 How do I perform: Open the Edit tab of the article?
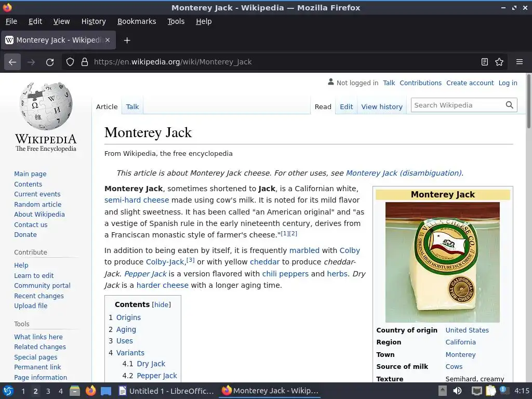tap(346, 107)
